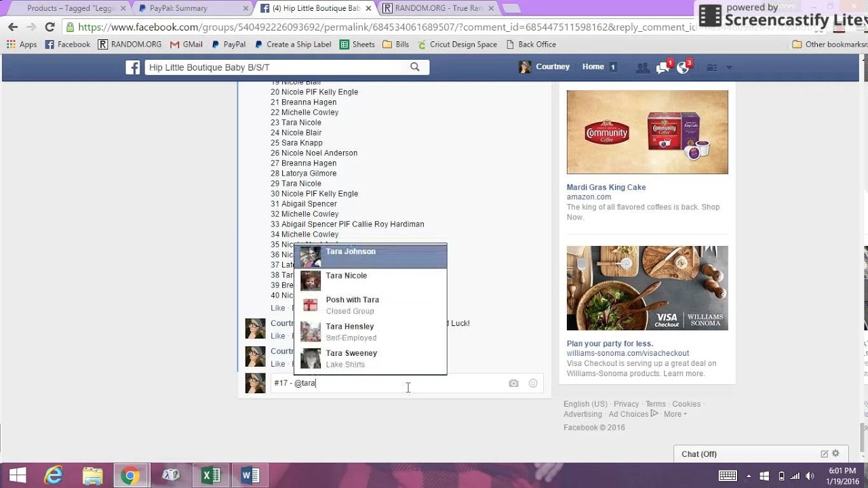Open Excel from the taskbar
868x488 pixels.
pyautogui.click(x=211, y=475)
